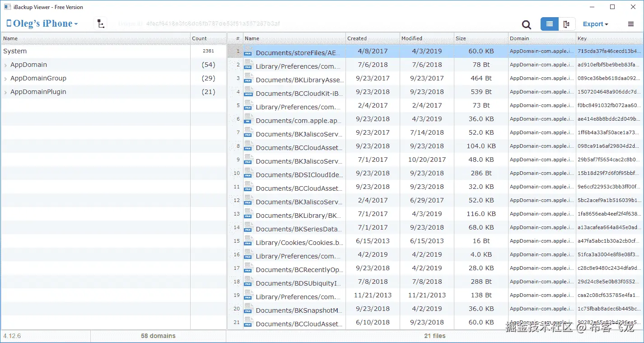The image size is (644, 343).
Task: Click the file icon in row 7
Action: [x=248, y=132]
